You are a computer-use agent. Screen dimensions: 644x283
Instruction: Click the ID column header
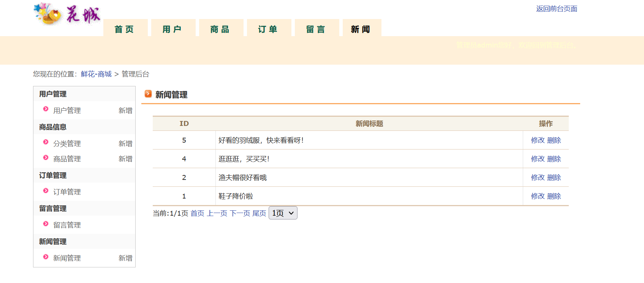point(184,124)
